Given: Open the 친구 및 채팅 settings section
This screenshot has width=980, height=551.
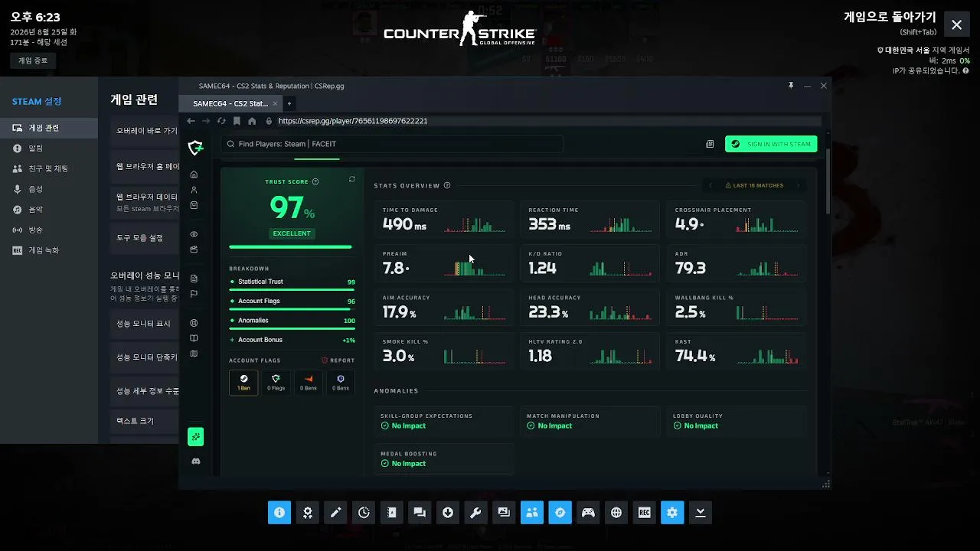Looking at the screenshot, I should pyautogui.click(x=49, y=168).
